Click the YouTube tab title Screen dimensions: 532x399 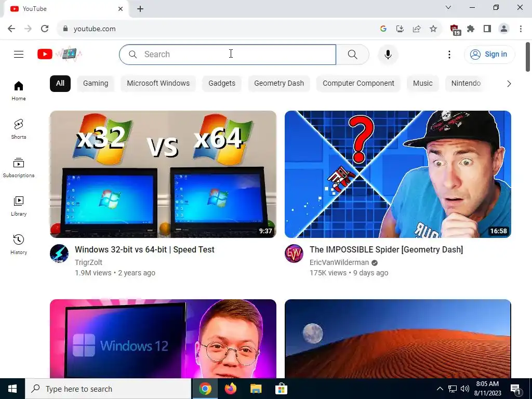[x=35, y=9]
